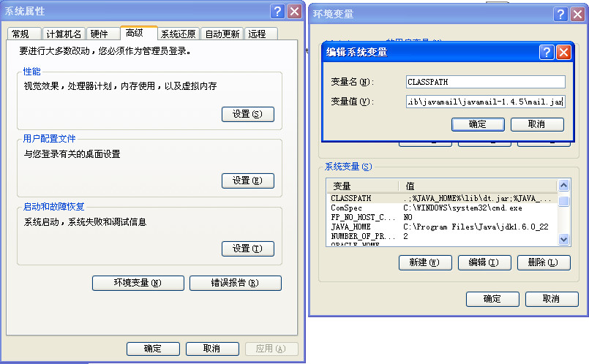Image resolution: width=589 pixels, height=364 pixels.
Task: Click the system variables scrollbar thumb
Action: click(563, 201)
